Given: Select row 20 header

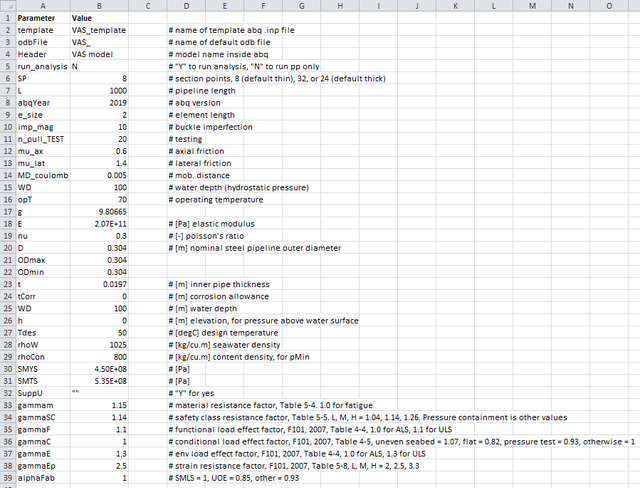Looking at the screenshot, I should tap(8, 248).
